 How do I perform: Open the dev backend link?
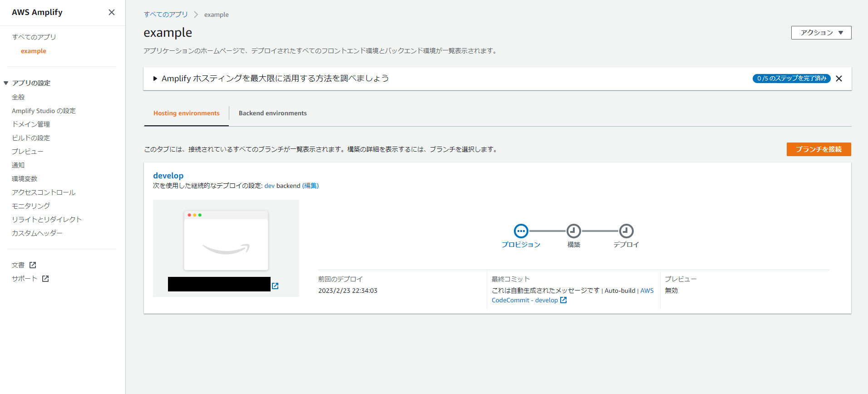(270, 186)
